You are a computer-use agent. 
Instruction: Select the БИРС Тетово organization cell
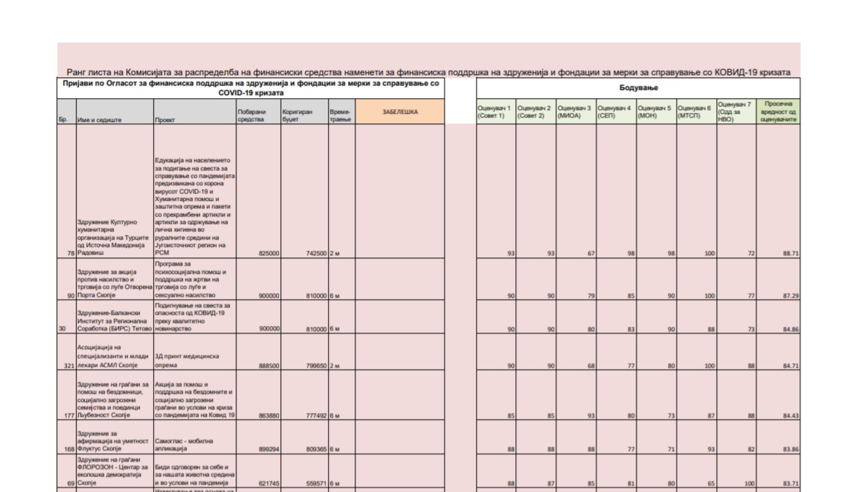pos(114,321)
